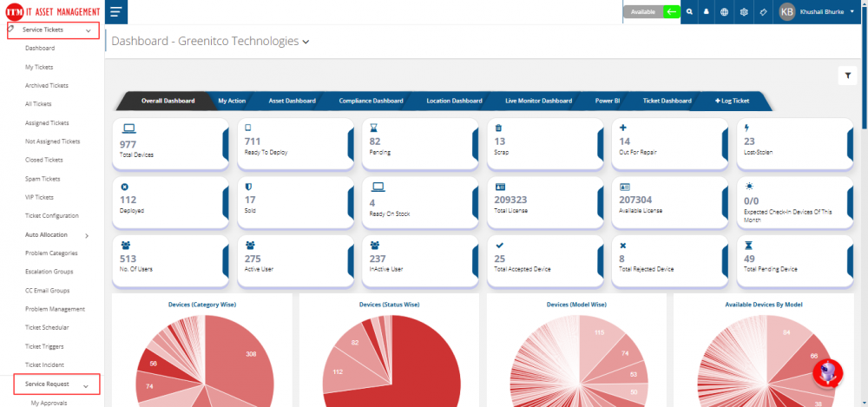Open the search icon in top bar
This screenshot has height=407, width=868.
click(x=689, y=12)
